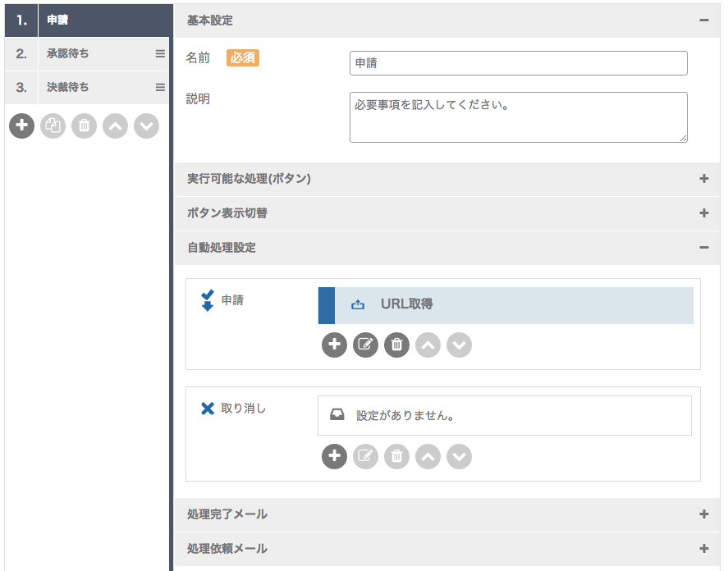Click the 申請 action label
This screenshot has width=728, height=571.
pyautogui.click(x=232, y=300)
